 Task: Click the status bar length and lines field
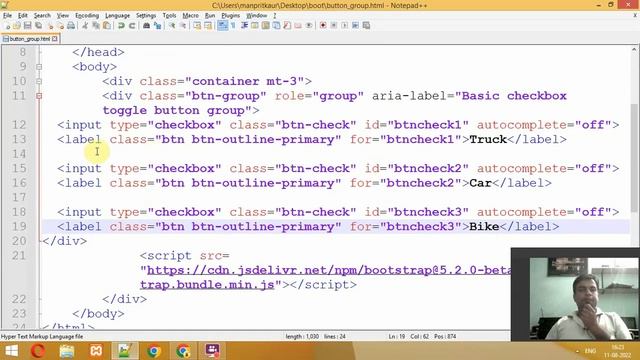click(316, 337)
